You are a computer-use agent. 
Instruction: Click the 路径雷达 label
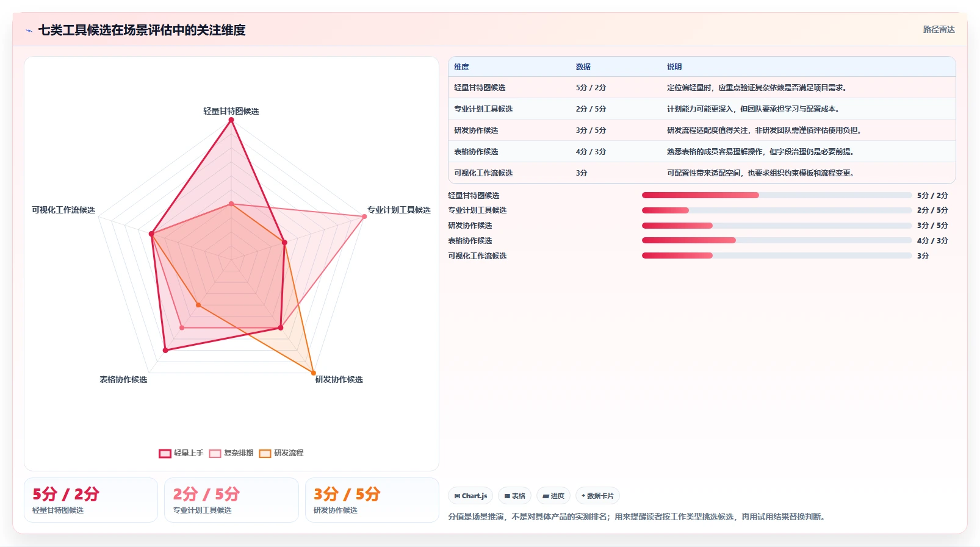coord(939,29)
